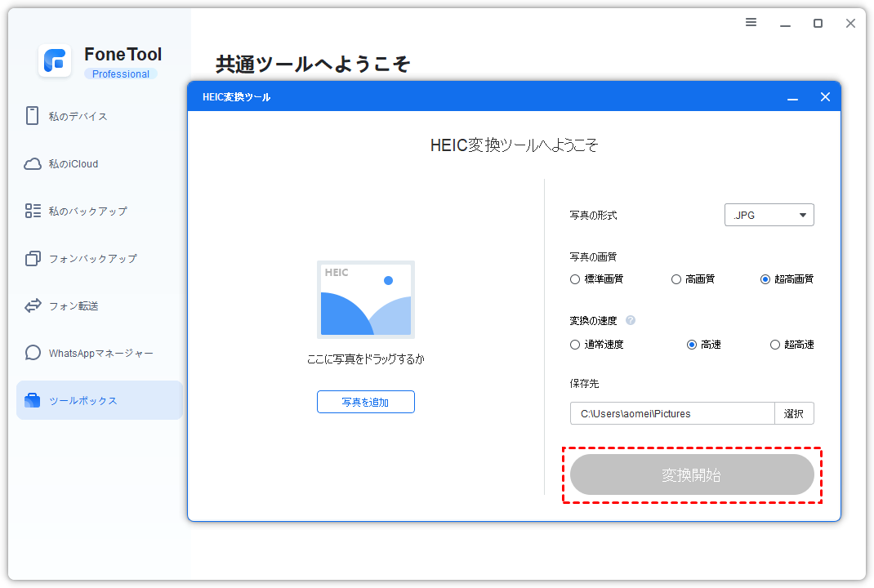
Task: Click the FoneTool logo icon
Action: 55,61
